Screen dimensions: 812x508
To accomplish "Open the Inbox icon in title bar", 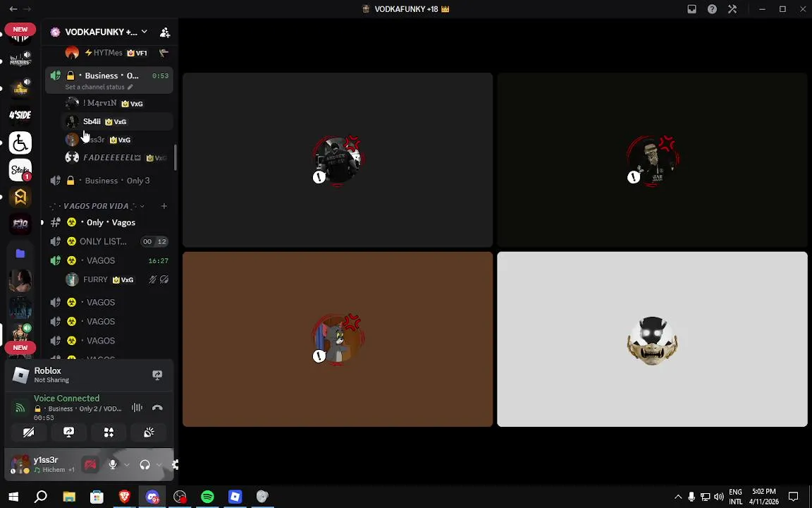I will [x=692, y=8].
